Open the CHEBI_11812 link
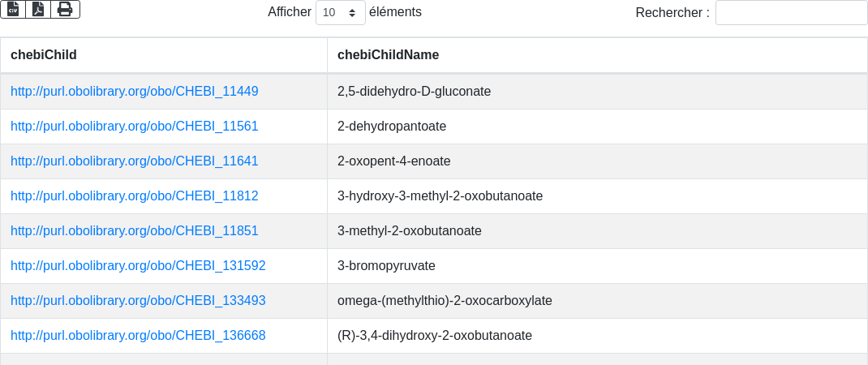 tap(135, 196)
